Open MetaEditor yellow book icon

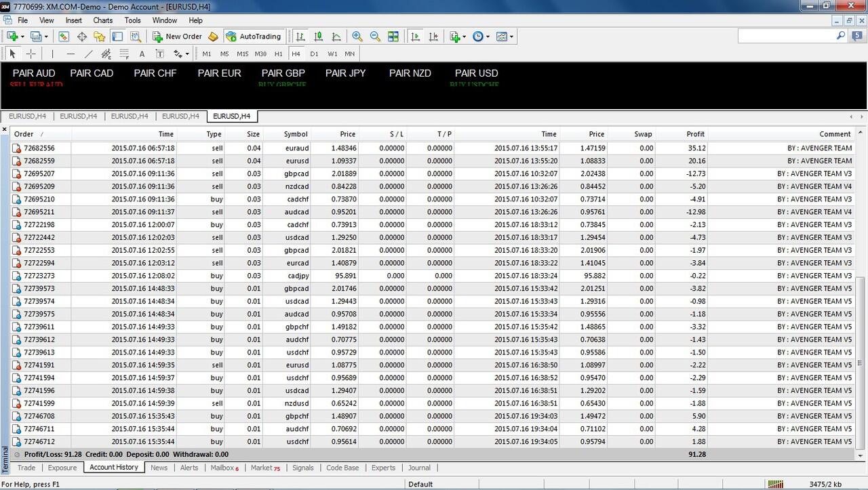213,37
